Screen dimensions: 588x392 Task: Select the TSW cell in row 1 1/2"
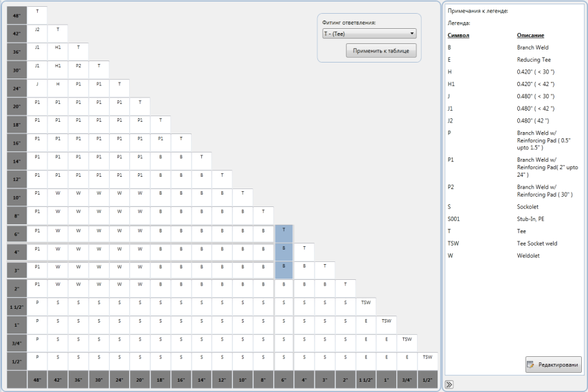click(366, 307)
